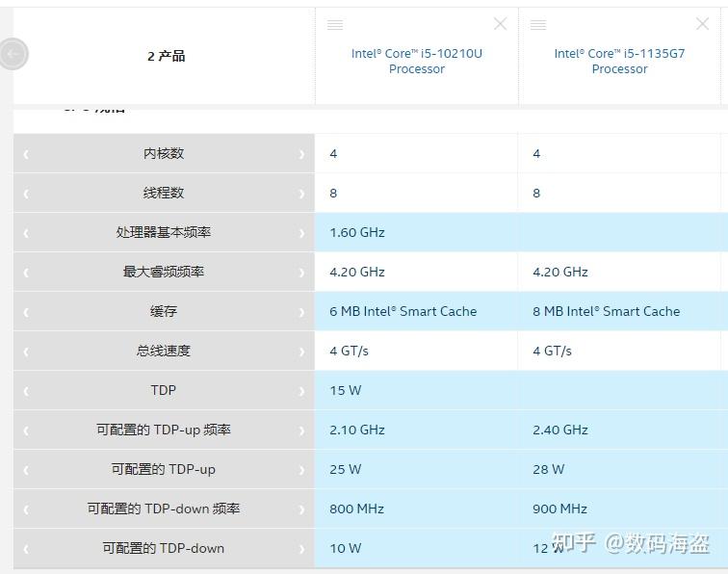Viewport: 728px width, 574px height.
Task: Click right chevron in 总线速度 row
Action: click(301, 352)
